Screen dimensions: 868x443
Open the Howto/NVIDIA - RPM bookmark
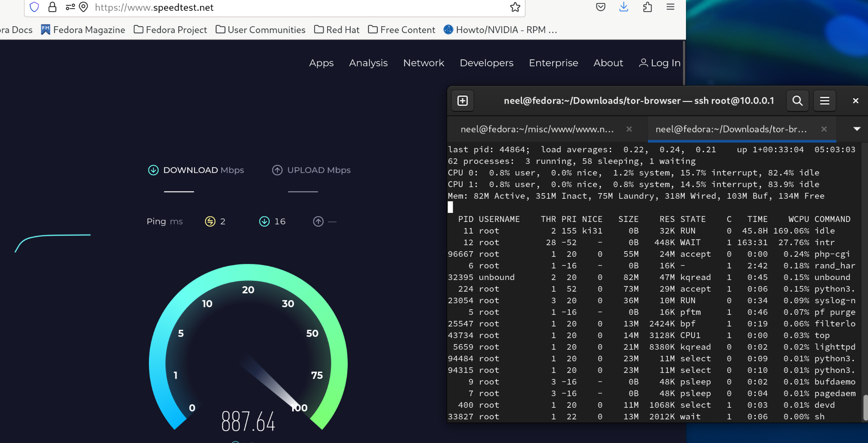500,30
